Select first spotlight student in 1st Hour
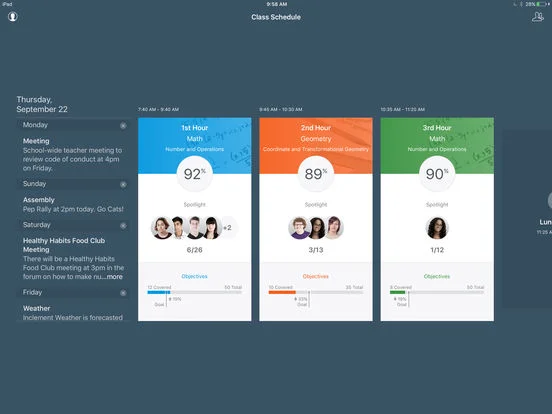Screen dimensions: 552x414 pos(162,228)
